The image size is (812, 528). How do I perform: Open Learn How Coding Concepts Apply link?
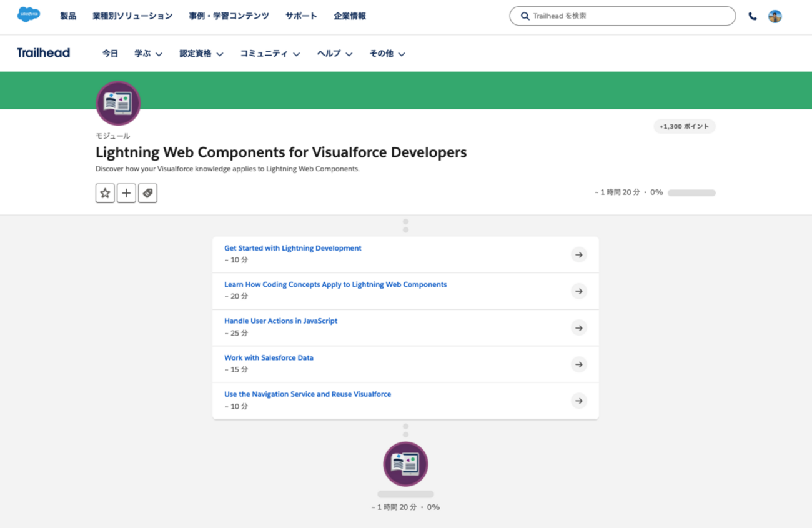click(335, 284)
